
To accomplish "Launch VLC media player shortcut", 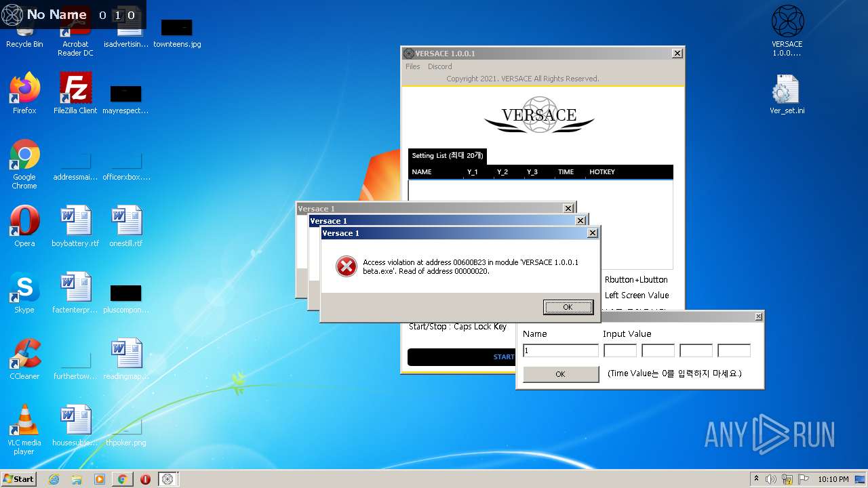I will pos(24,430).
